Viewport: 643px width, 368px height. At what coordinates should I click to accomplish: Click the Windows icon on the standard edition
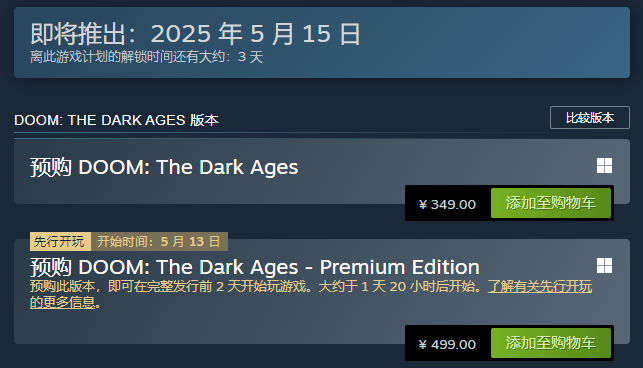[x=604, y=166]
